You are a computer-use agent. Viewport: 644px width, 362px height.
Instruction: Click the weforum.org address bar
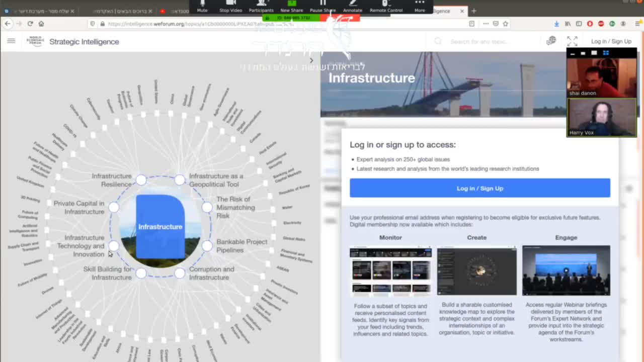coord(282,24)
